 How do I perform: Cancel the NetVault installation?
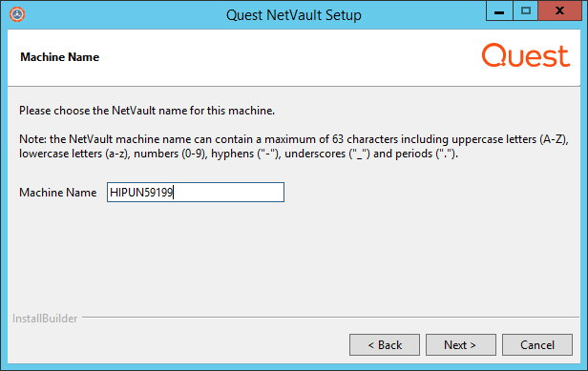tap(537, 344)
